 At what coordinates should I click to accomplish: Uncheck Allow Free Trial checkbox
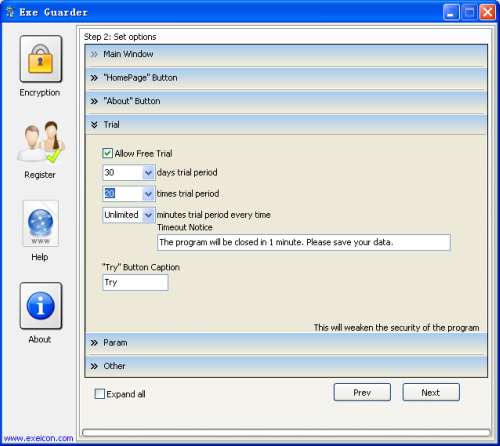click(107, 153)
